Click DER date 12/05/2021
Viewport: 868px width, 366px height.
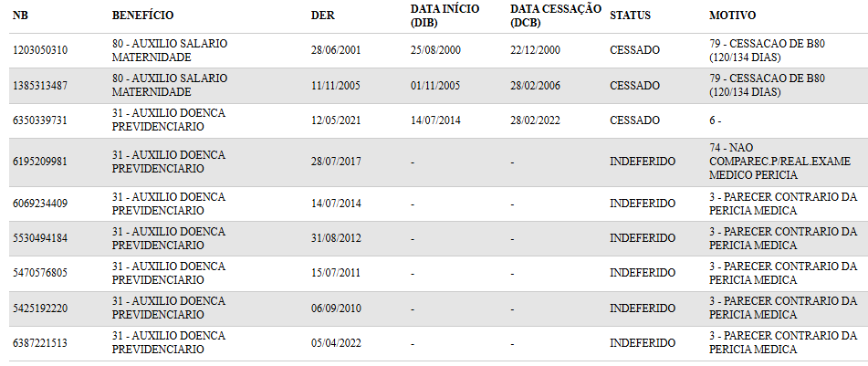click(336, 120)
